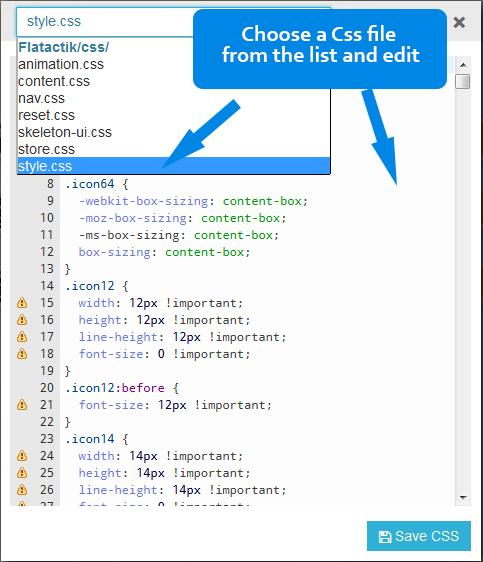The image size is (483, 562).
Task: Click the scrollbar up arrow
Action: pyautogui.click(x=463, y=65)
